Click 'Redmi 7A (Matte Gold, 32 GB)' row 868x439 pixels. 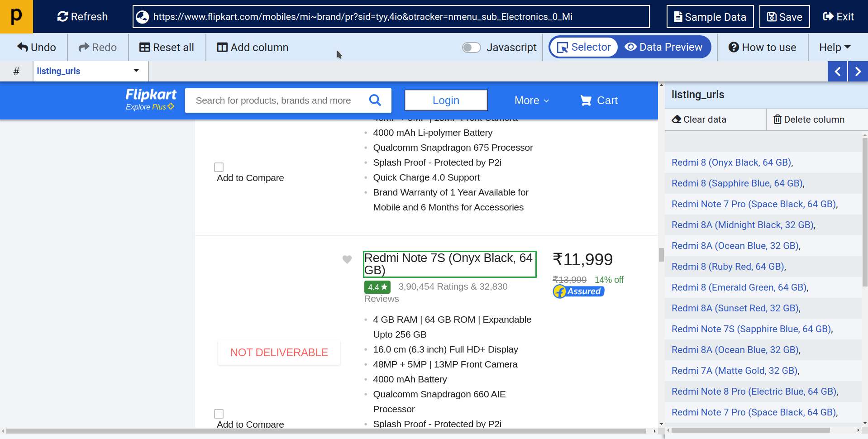coord(763,371)
